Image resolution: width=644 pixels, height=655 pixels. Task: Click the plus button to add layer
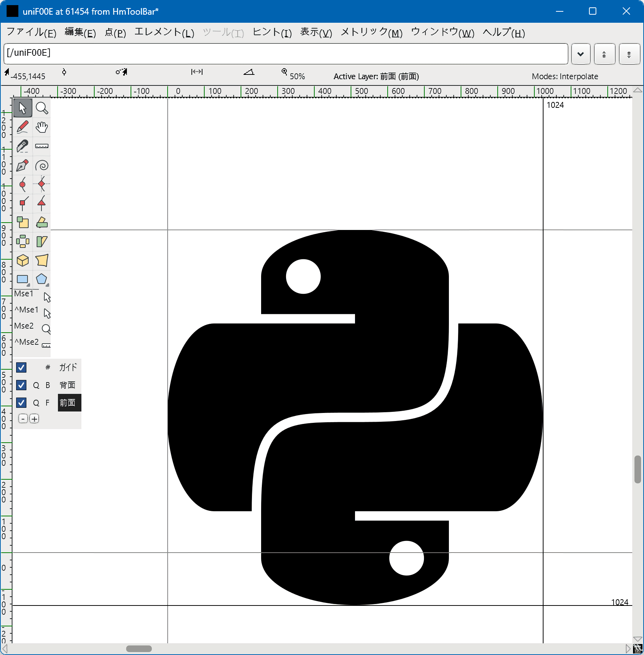pyautogui.click(x=34, y=419)
